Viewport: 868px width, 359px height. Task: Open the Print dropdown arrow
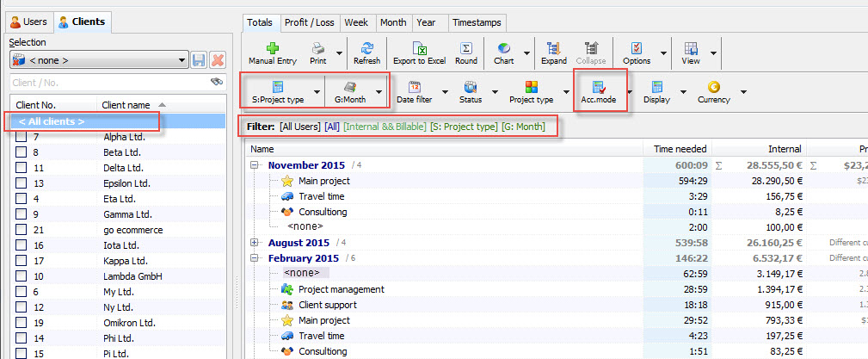click(339, 53)
